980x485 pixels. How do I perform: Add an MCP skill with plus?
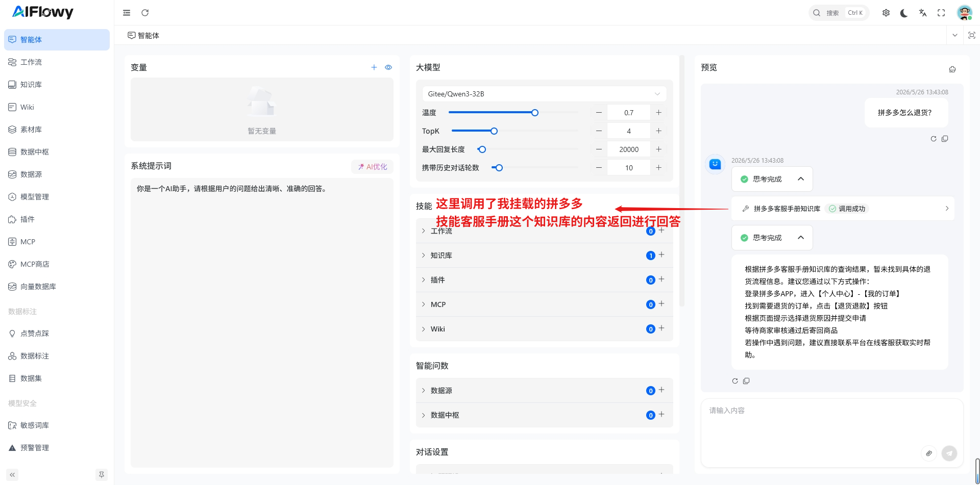(661, 304)
